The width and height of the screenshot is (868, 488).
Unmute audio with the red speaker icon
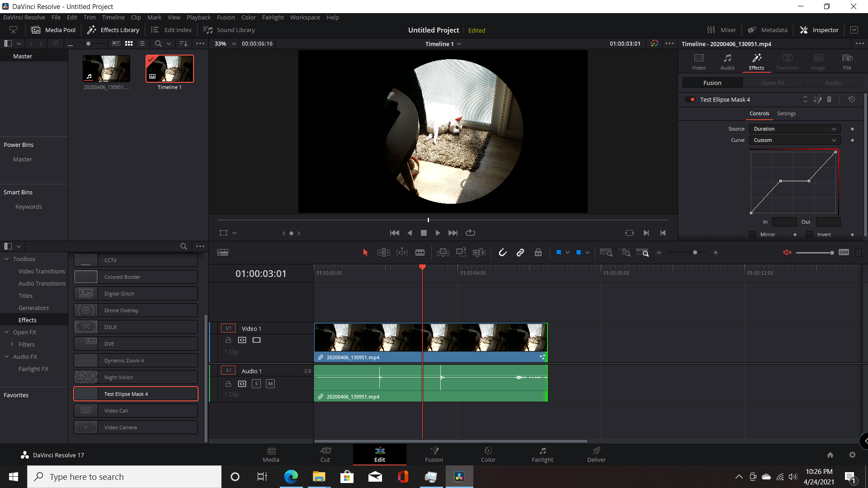787,253
